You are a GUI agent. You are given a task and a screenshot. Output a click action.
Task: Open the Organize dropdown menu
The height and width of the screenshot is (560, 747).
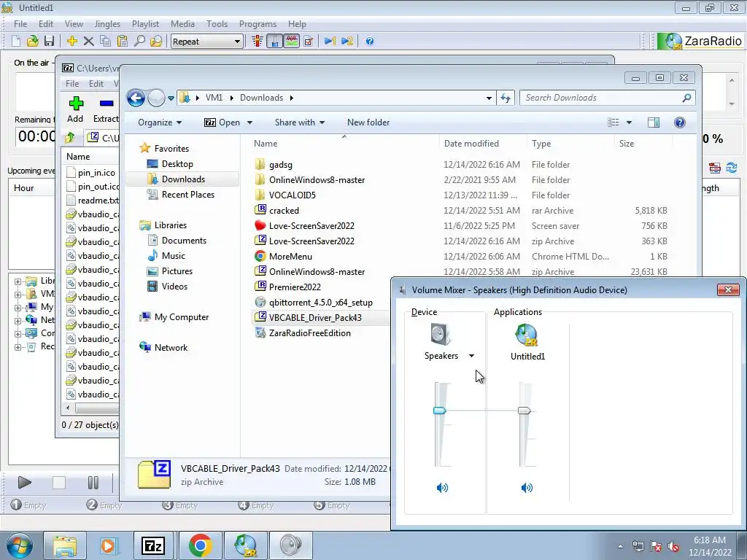point(160,122)
